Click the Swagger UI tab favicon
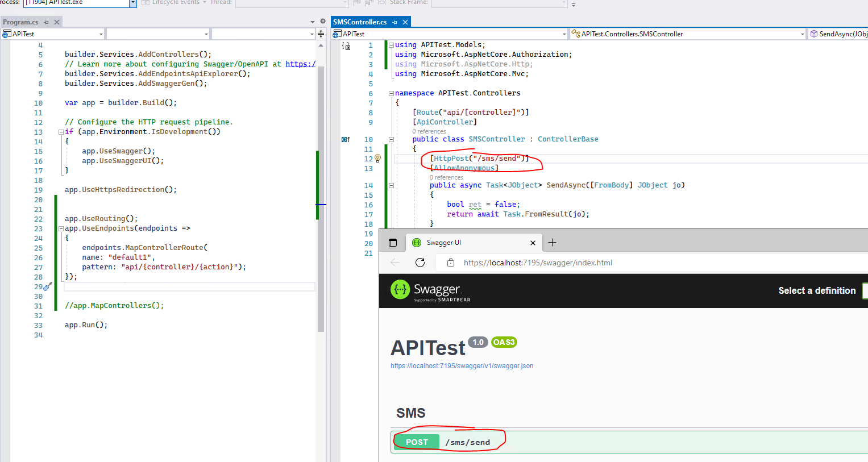Screen dimensions: 868x462 coord(416,243)
